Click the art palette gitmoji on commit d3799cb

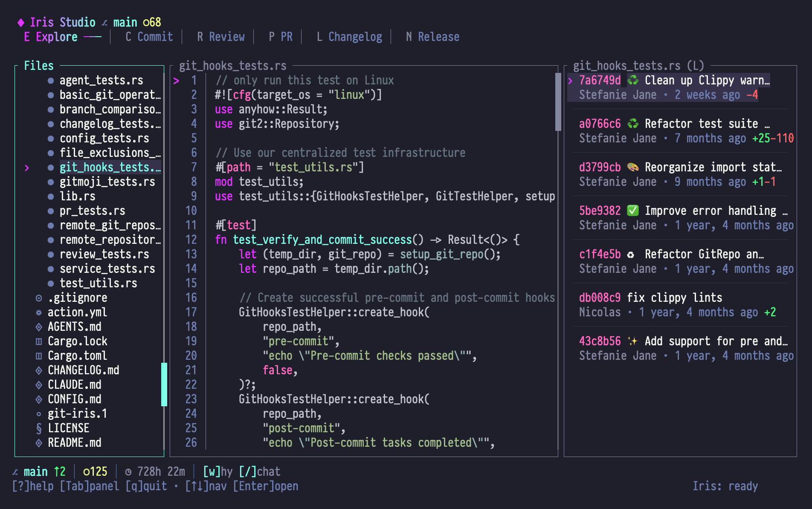(x=633, y=167)
